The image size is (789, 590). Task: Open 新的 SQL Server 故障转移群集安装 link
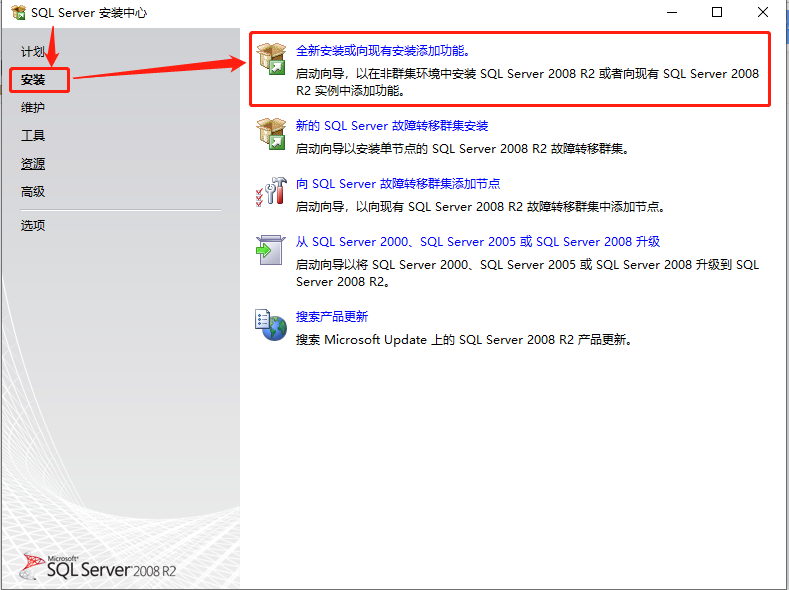(392, 126)
